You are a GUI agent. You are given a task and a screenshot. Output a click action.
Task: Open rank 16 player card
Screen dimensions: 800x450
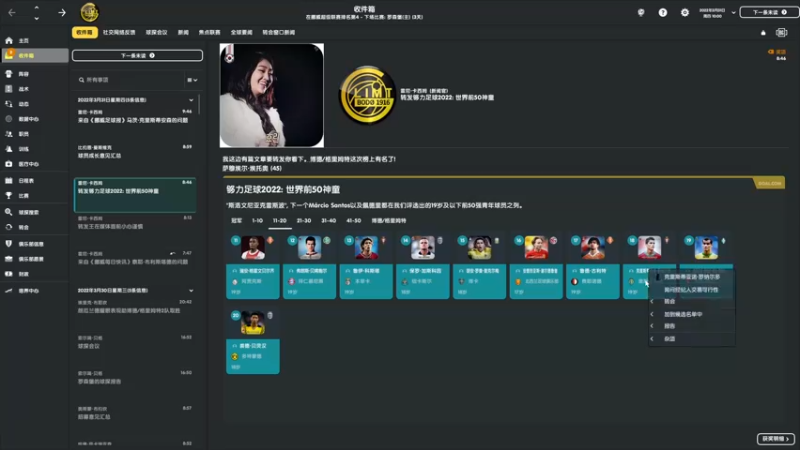tap(536, 266)
